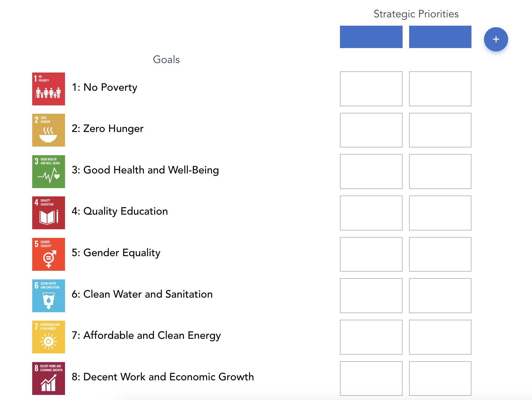This screenshot has width=532, height=400.
Task: Toggle first priority cell for Clean Water and Sanitation
Action: point(371,296)
